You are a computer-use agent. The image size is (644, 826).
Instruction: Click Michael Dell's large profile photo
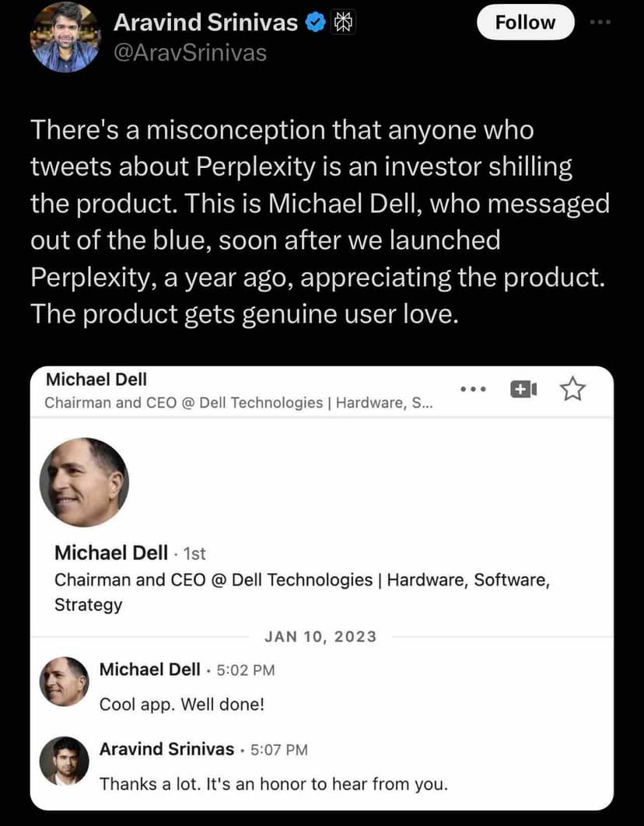(85, 481)
